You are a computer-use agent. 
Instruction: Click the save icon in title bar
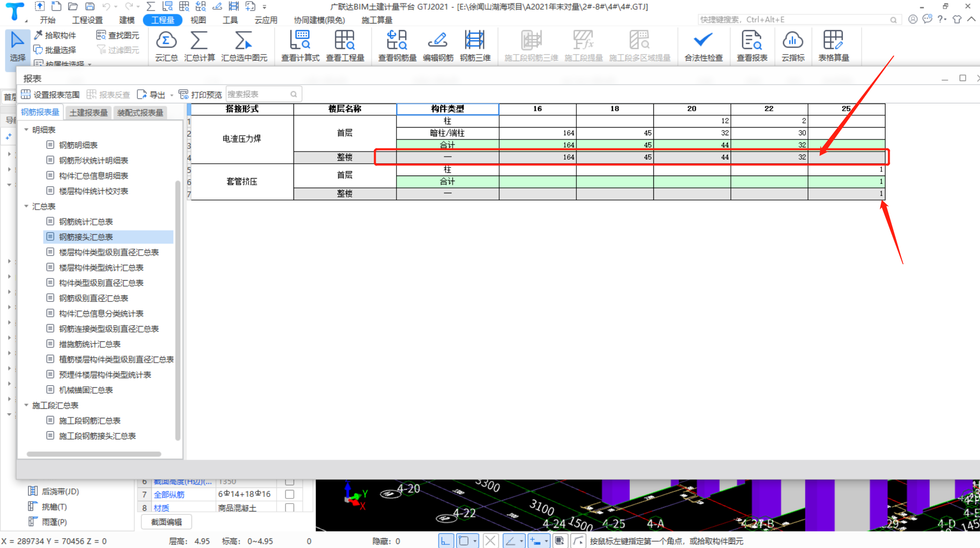pos(90,7)
